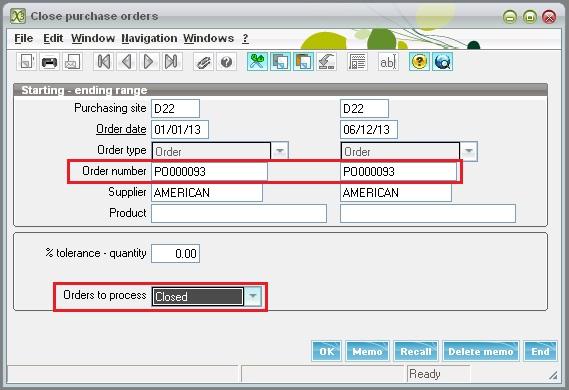This screenshot has height=390, width=569.
Task: Click the End button
Action: click(540, 351)
